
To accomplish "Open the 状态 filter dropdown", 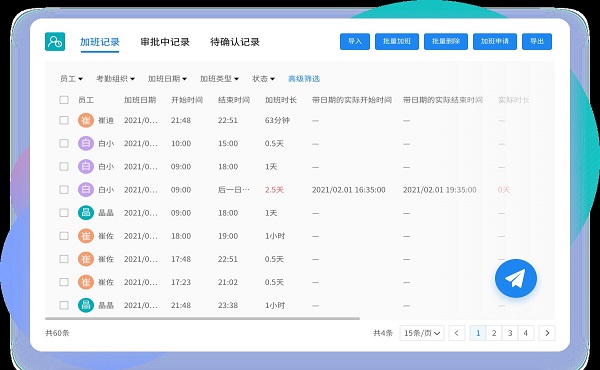I will coord(263,79).
